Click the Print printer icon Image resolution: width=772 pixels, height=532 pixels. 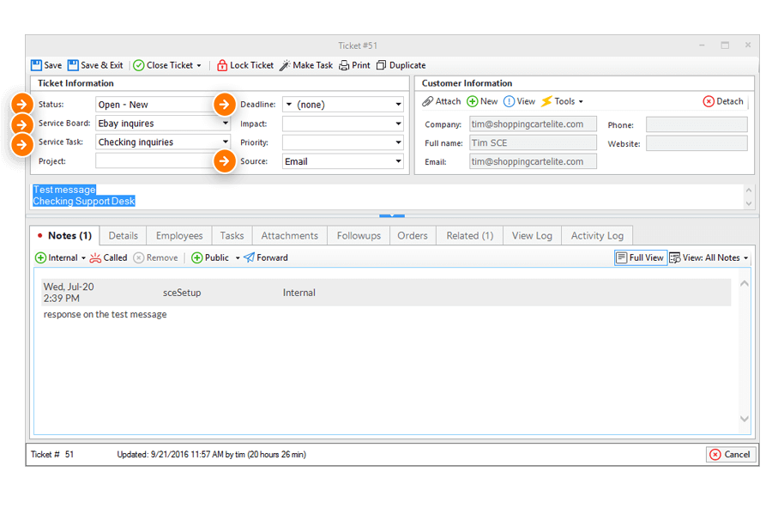pos(344,65)
